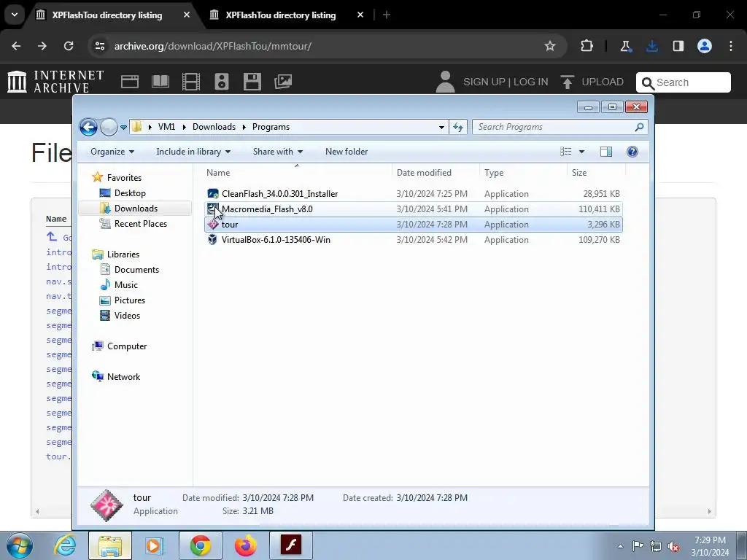Click the Change your view icon
The height and width of the screenshot is (560, 747).
[x=566, y=152]
